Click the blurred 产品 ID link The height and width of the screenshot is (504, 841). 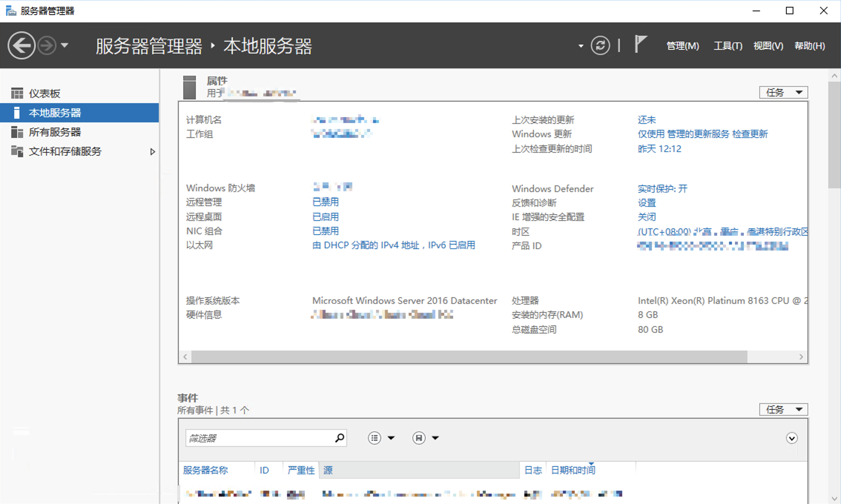713,246
